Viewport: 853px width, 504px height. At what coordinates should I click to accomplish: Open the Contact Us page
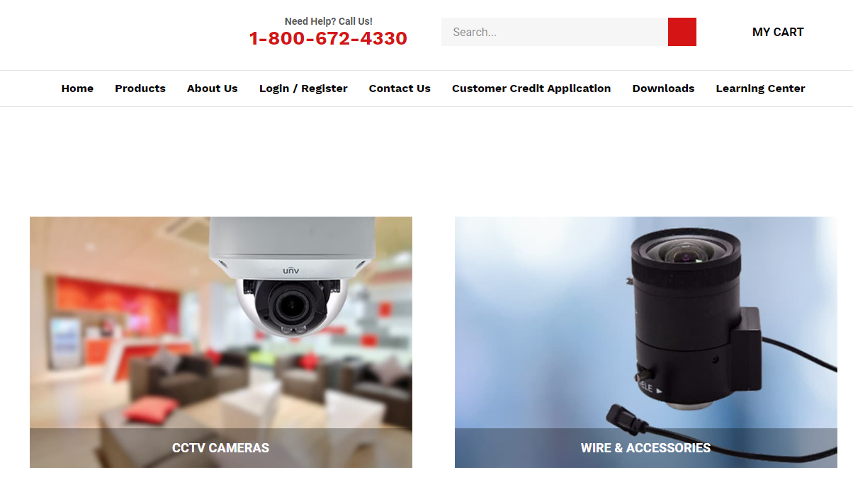point(400,88)
